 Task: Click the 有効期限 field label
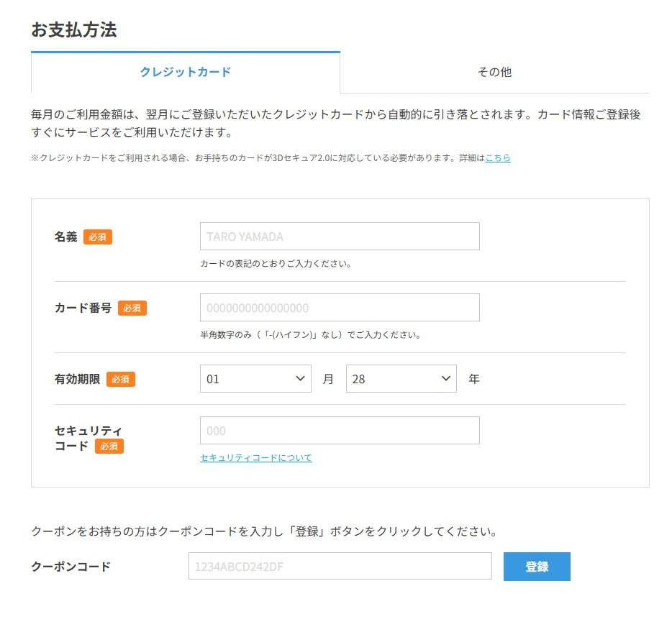coord(77,379)
